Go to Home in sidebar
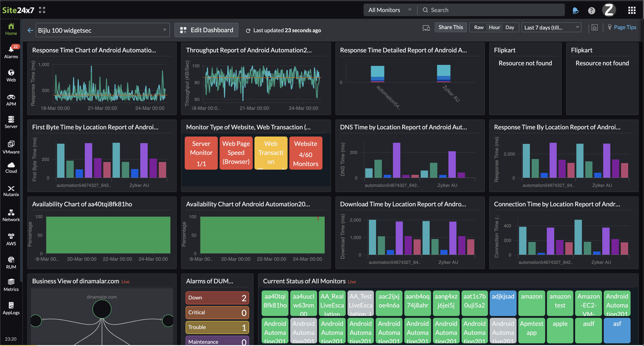This screenshot has height=346, width=644. click(11, 29)
